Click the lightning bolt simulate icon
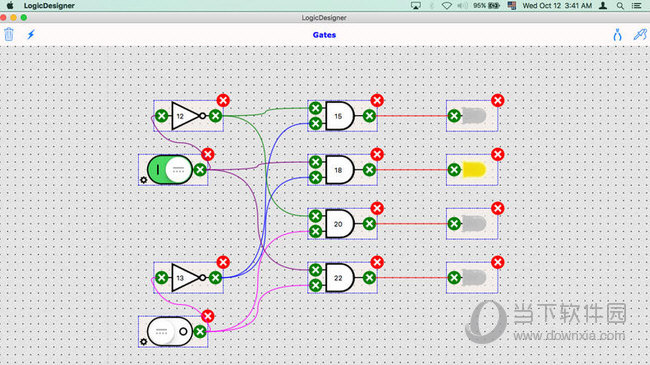 [31, 34]
